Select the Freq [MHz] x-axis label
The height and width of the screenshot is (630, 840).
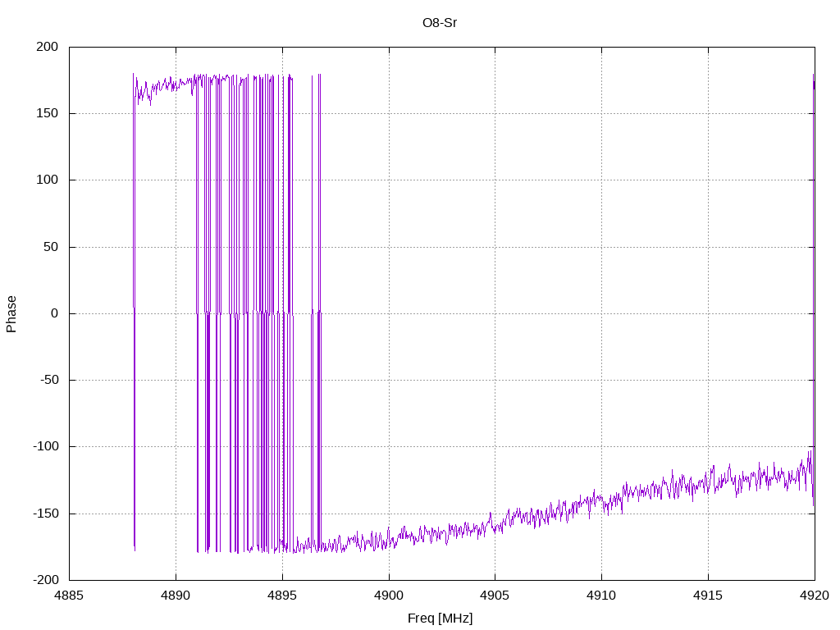(x=440, y=619)
